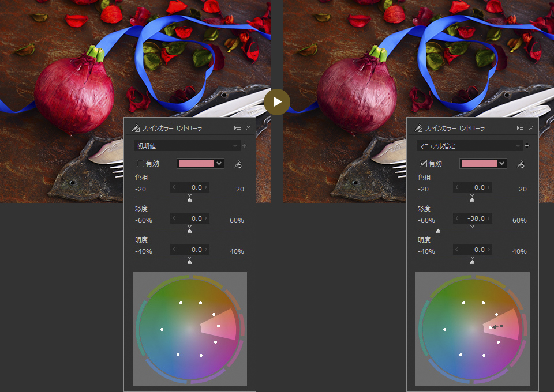Open panel menu icon in the 初期値 panel

237,128
